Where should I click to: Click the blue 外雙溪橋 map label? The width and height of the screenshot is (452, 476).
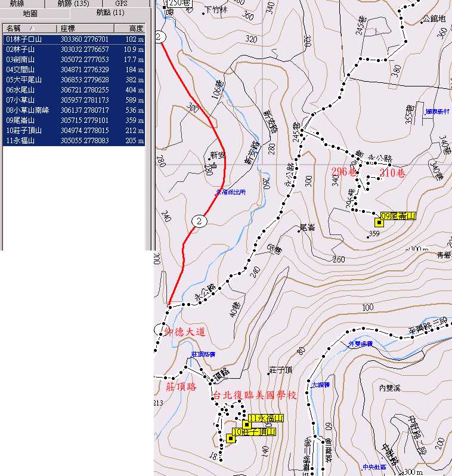click(x=360, y=344)
